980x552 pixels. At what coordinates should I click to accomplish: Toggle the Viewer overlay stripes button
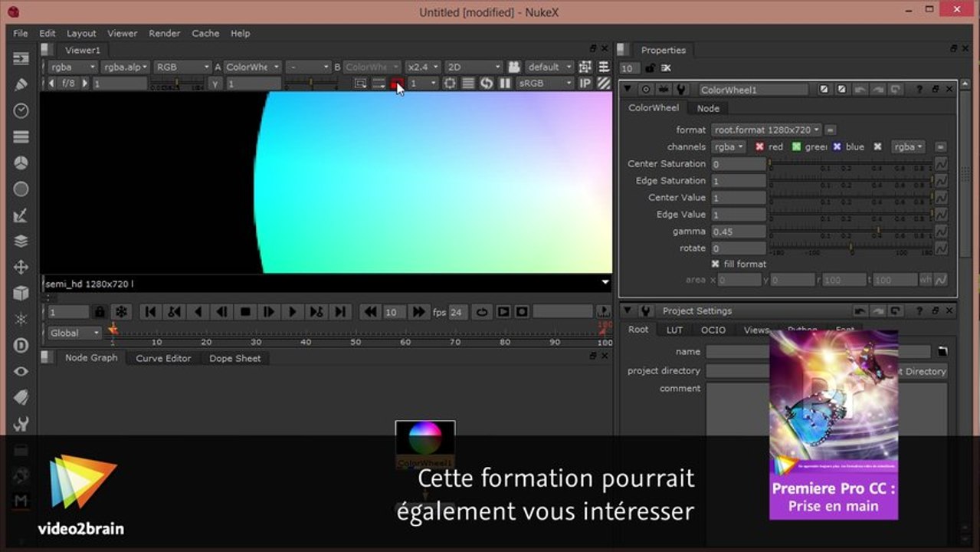tap(604, 84)
